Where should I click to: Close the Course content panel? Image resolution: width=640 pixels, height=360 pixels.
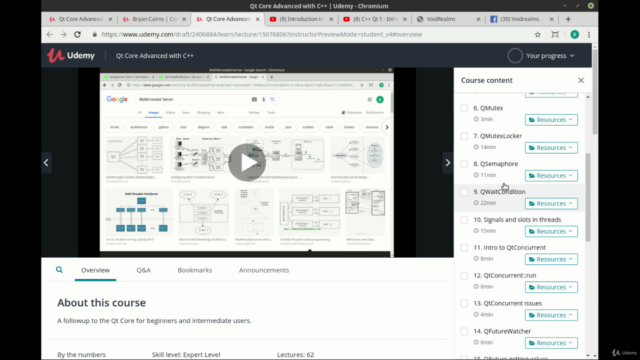581,80
